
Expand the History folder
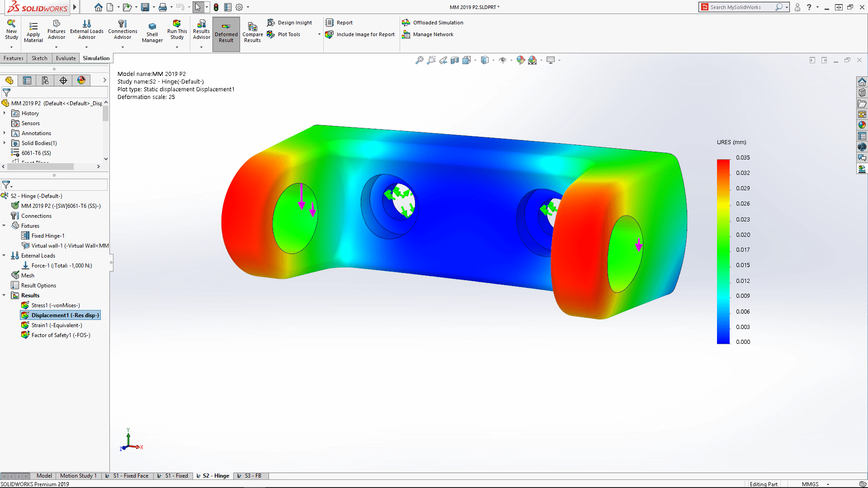coord(5,113)
